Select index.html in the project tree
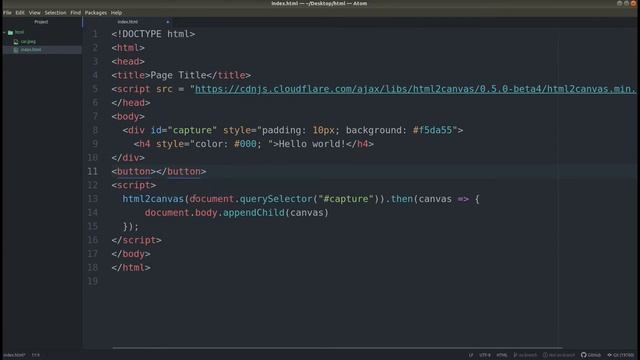 (31, 50)
